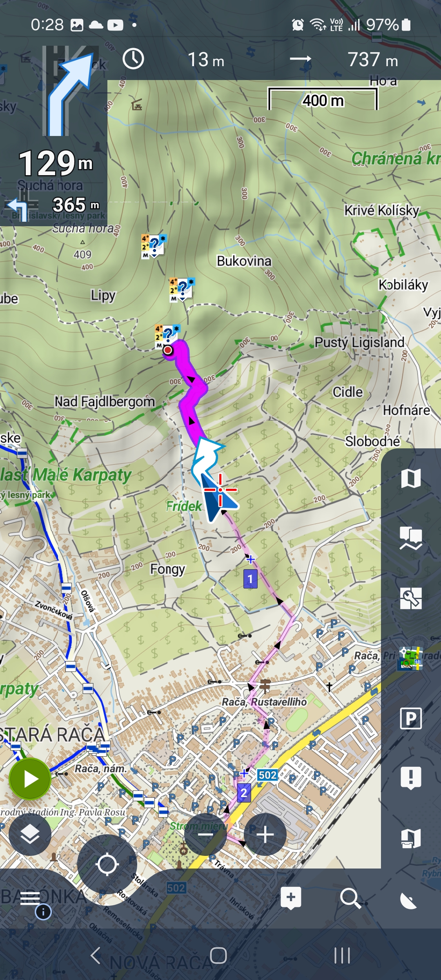Open the exclamation alert bubble icon

(x=411, y=778)
